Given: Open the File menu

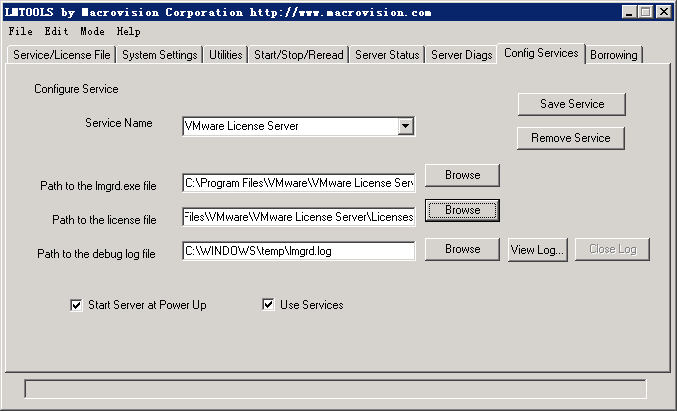Looking at the screenshot, I should click(x=21, y=31).
